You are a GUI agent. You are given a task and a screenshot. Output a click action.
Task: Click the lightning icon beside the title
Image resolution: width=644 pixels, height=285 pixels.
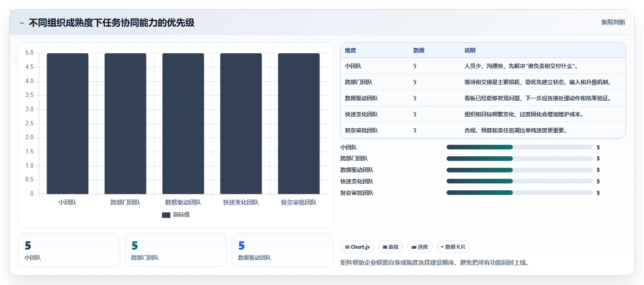click(x=22, y=23)
